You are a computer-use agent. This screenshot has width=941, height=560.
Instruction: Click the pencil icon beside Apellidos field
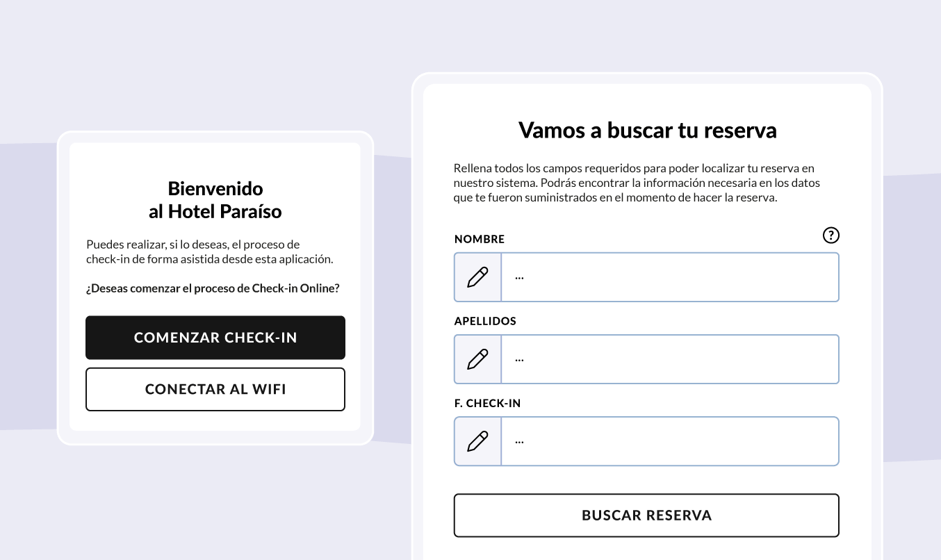477,359
